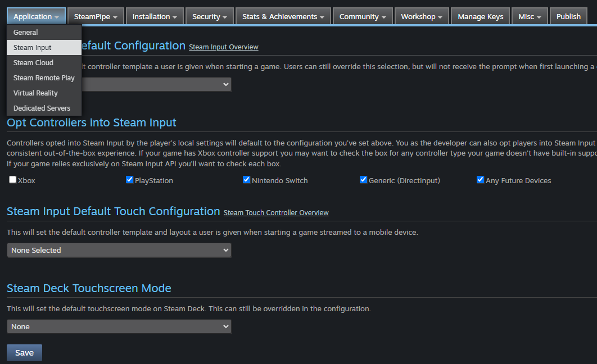Open Stats & Achievements tab menu
The height and width of the screenshot is (364, 597).
click(x=283, y=16)
